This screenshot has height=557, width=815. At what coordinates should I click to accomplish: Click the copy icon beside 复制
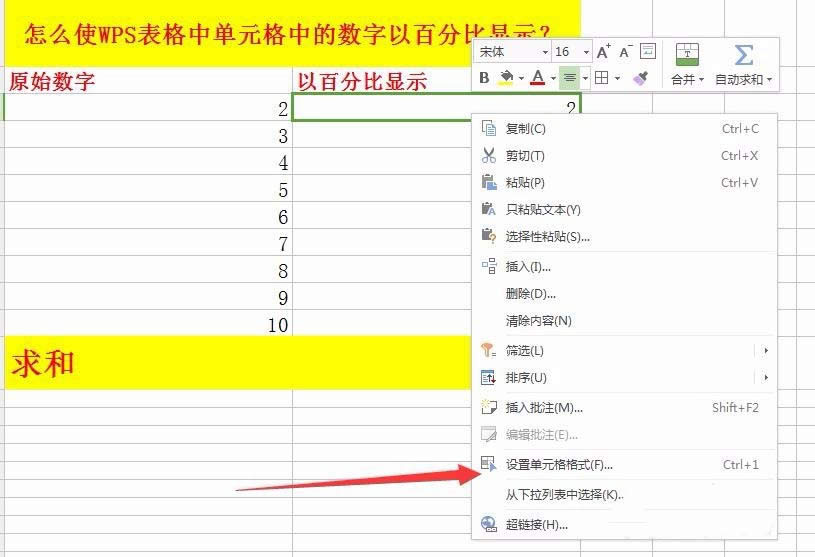(x=489, y=128)
